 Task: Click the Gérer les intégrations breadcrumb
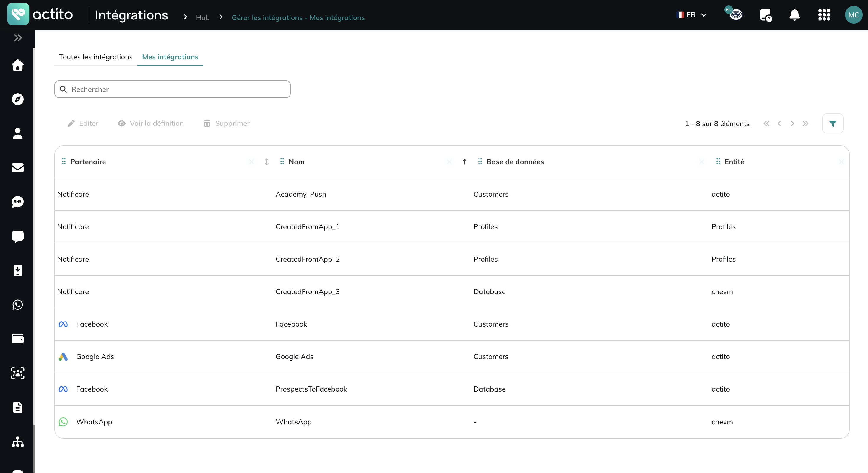[x=298, y=17]
